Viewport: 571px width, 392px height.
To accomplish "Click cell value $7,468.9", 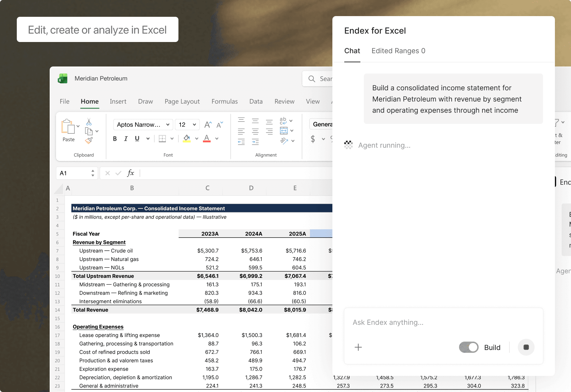I will tap(207, 310).
